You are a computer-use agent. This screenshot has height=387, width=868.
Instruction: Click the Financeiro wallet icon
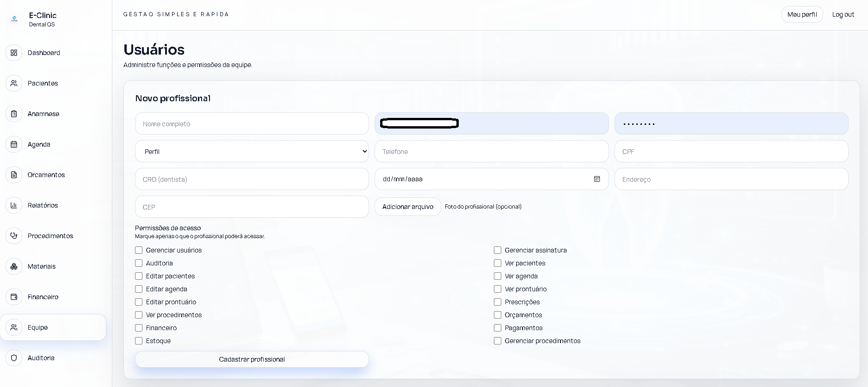coord(14,297)
